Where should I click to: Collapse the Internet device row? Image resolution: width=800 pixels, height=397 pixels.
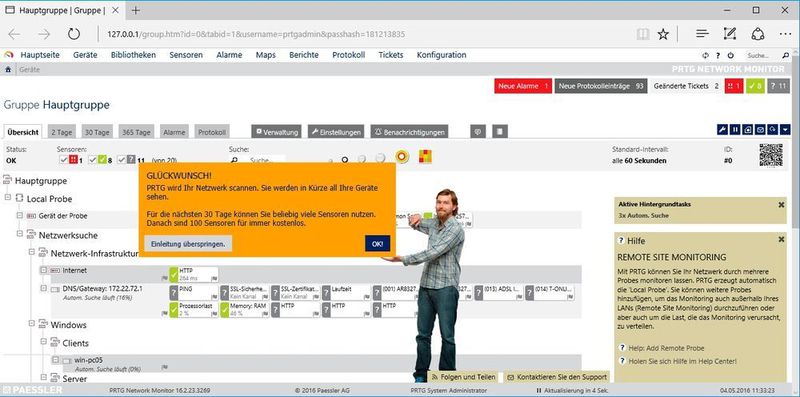coord(43,270)
